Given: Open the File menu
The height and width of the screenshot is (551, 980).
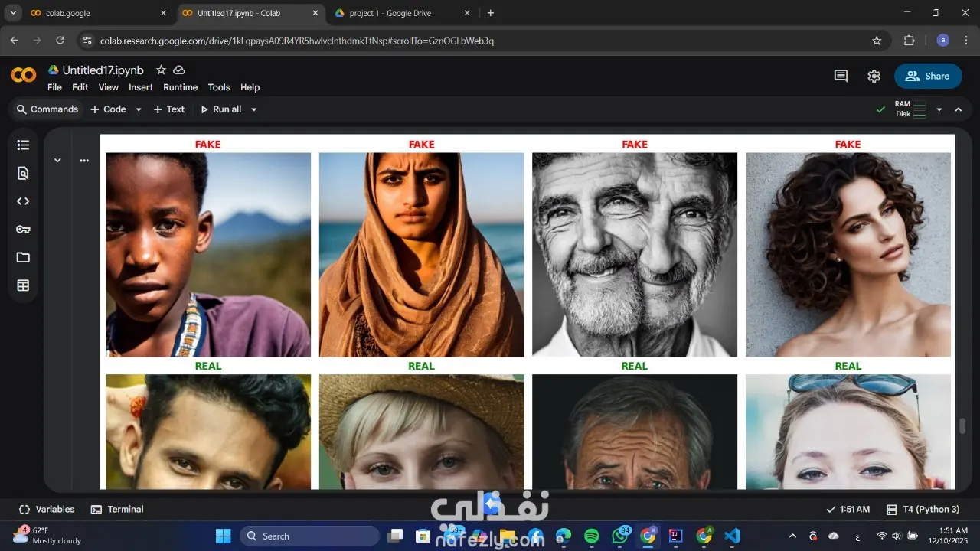Looking at the screenshot, I should [54, 87].
